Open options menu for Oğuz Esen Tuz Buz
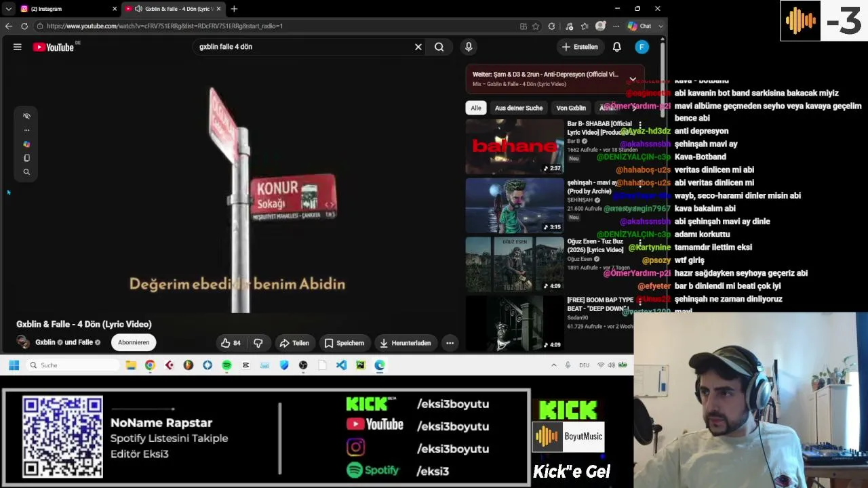The height and width of the screenshot is (488, 868). (x=639, y=243)
